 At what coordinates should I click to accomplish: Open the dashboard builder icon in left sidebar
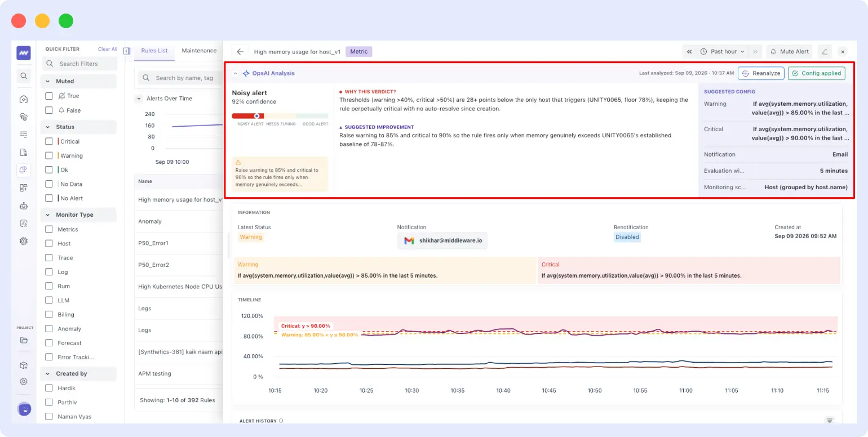click(24, 188)
